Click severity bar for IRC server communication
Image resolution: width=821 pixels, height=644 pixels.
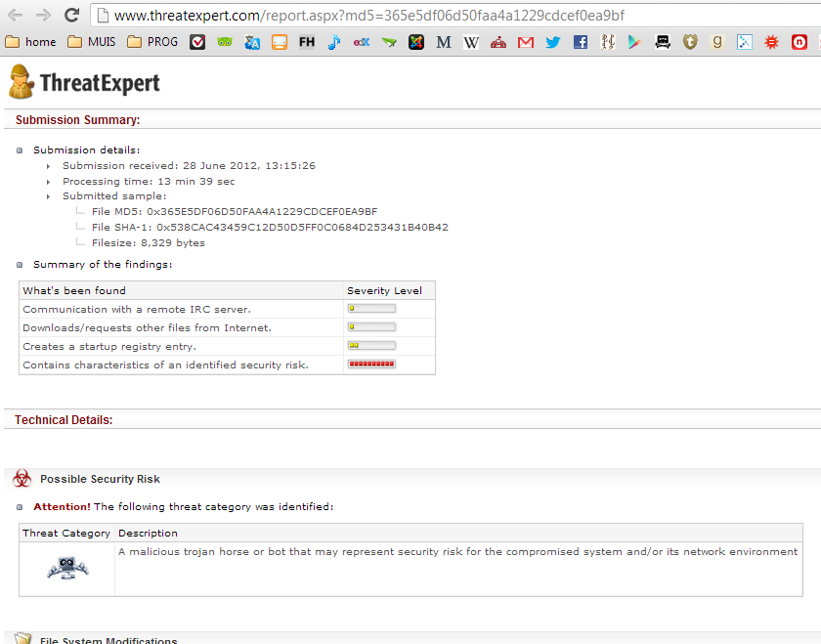tap(371, 309)
